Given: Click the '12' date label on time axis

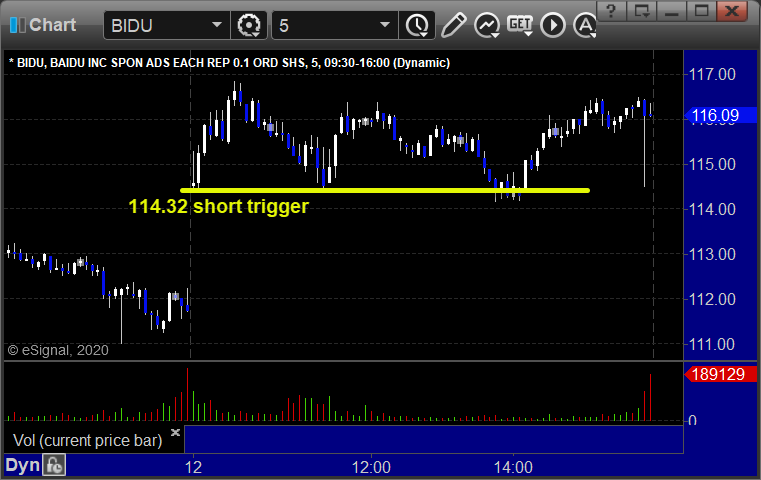Looking at the screenshot, I should (x=193, y=467).
